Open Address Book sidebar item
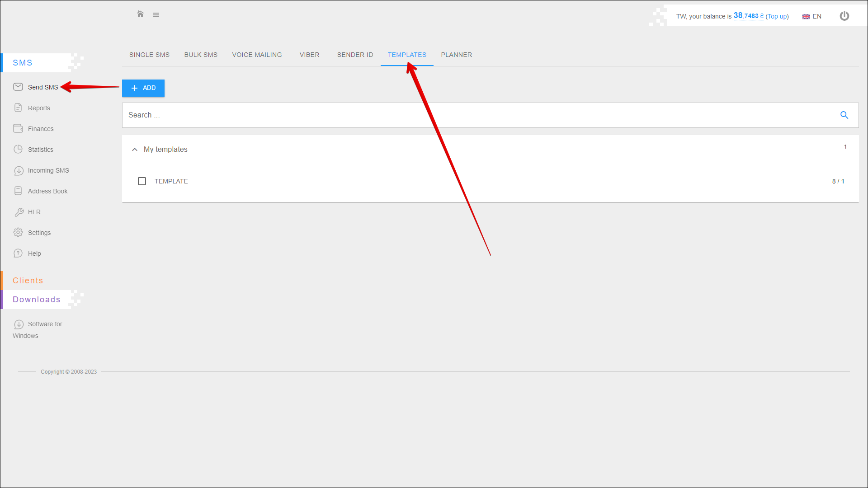868x488 pixels. [x=47, y=191]
